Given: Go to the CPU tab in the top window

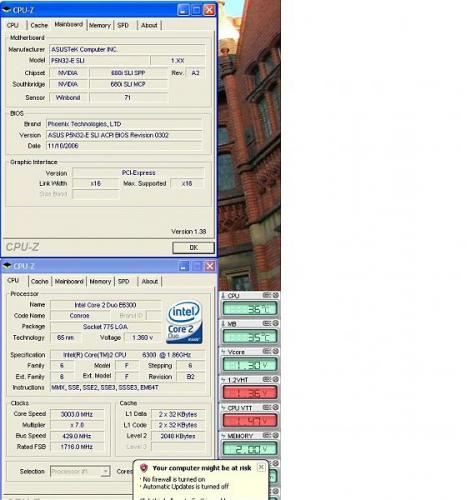Looking at the screenshot, I should (x=13, y=25).
